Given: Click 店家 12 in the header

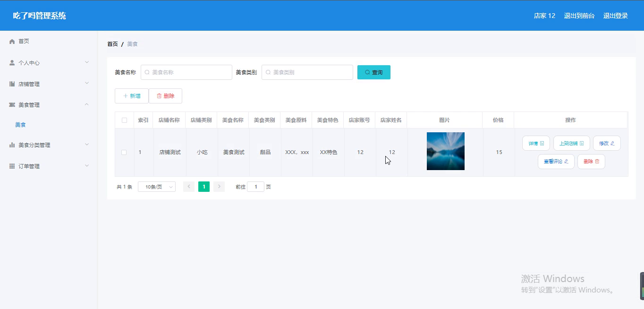Looking at the screenshot, I should point(544,16).
